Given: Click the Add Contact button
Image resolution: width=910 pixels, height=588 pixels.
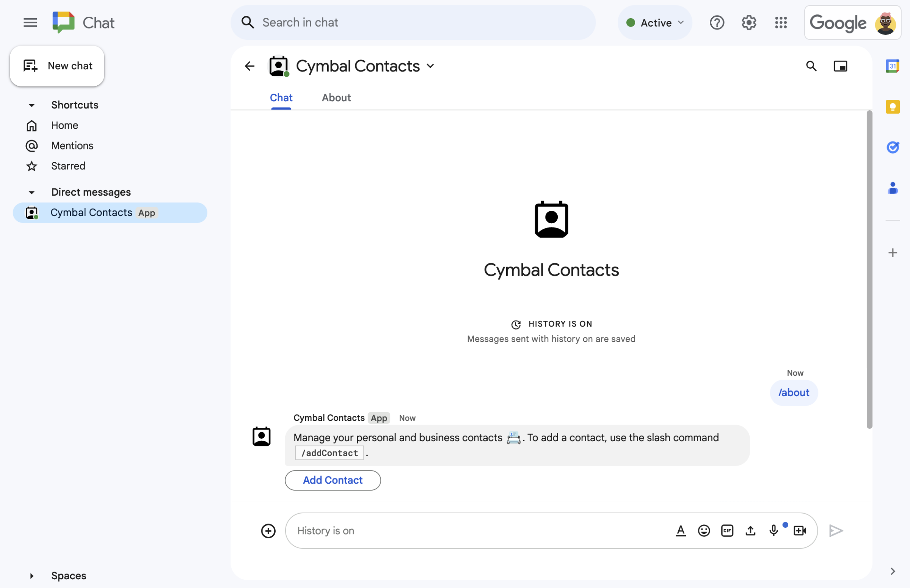Looking at the screenshot, I should pos(332,480).
